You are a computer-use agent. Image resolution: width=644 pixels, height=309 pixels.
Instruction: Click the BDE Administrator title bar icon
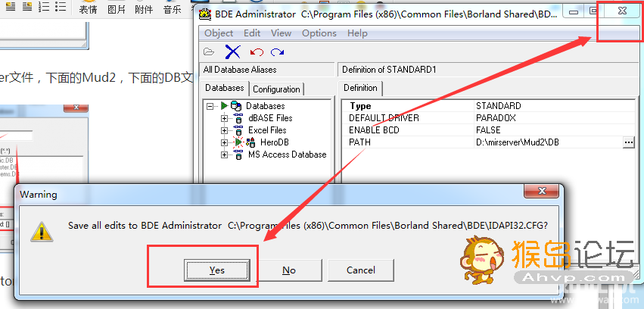205,14
